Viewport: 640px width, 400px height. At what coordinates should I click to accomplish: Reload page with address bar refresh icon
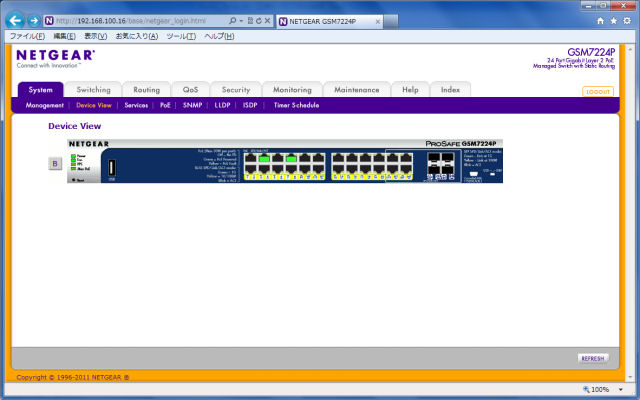258,20
